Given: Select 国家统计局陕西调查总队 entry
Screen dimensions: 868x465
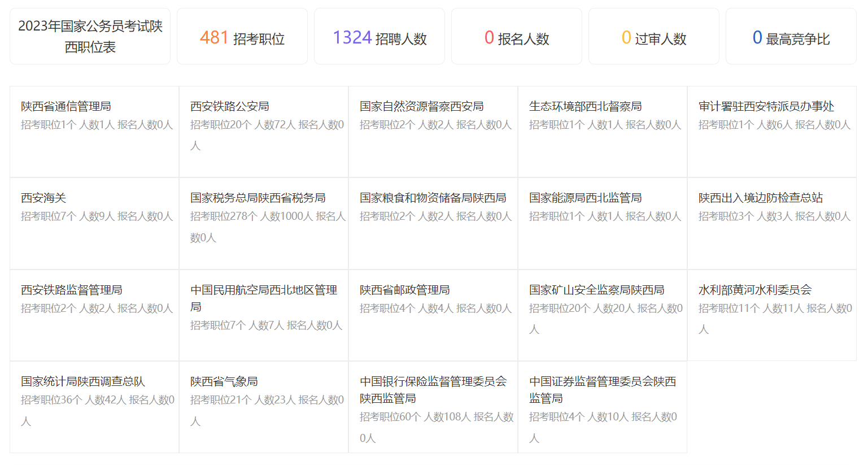Looking at the screenshot, I should pos(94,407).
